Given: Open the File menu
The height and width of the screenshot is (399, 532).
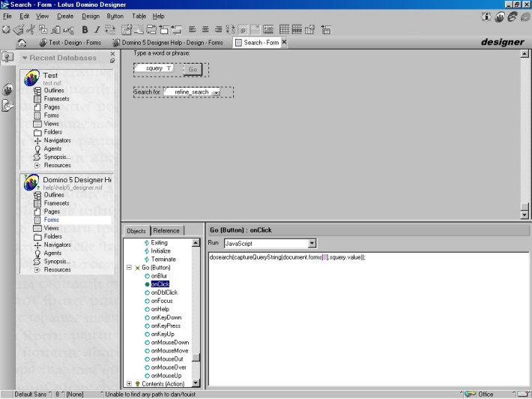Looking at the screenshot, I should [x=7, y=16].
